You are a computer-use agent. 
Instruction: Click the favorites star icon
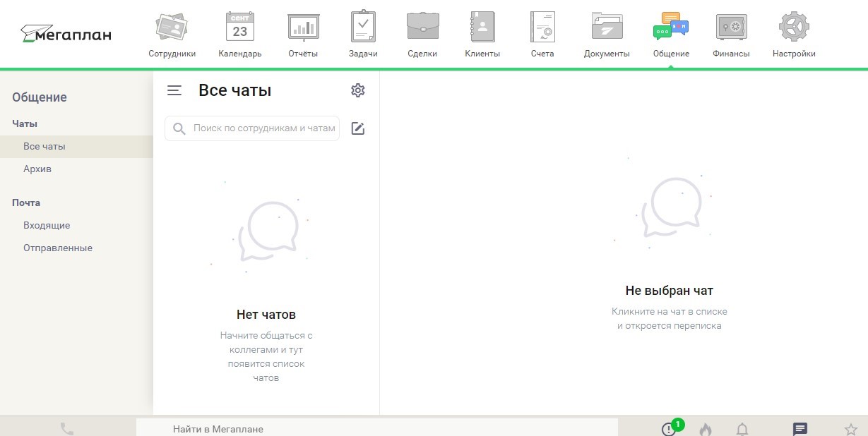(851, 429)
